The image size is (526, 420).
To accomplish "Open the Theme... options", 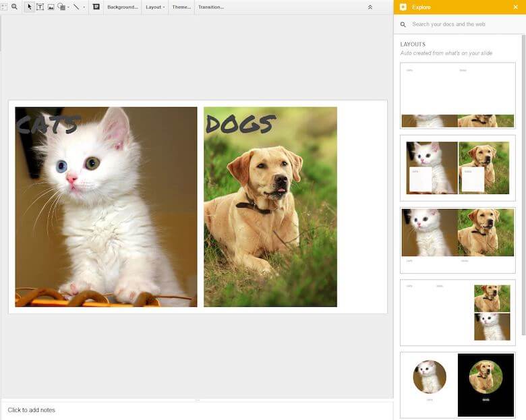I will click(181, 7).
